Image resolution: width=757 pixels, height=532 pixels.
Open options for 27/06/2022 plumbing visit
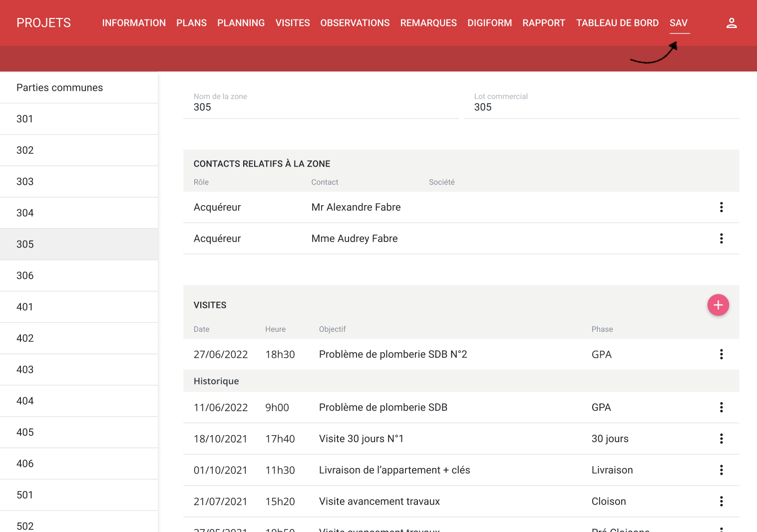pyautogui.click(x=721, y=354)
